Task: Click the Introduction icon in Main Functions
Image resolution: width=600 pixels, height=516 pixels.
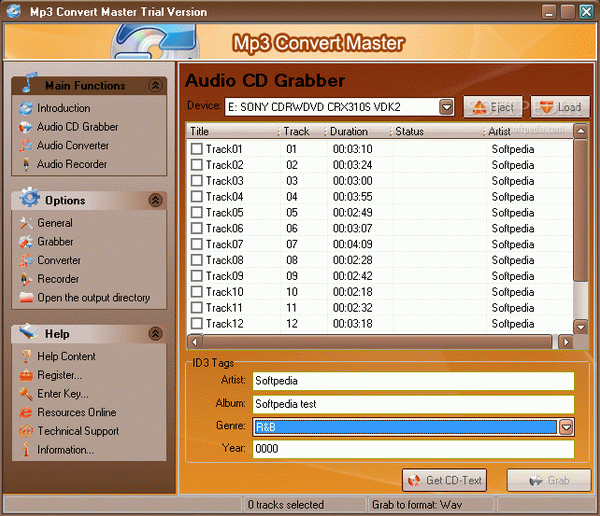Action: (x=26, y=109)
